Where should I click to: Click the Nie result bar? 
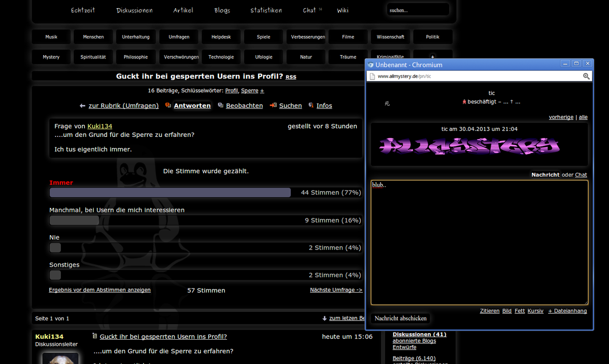click(x=55, y=247)
